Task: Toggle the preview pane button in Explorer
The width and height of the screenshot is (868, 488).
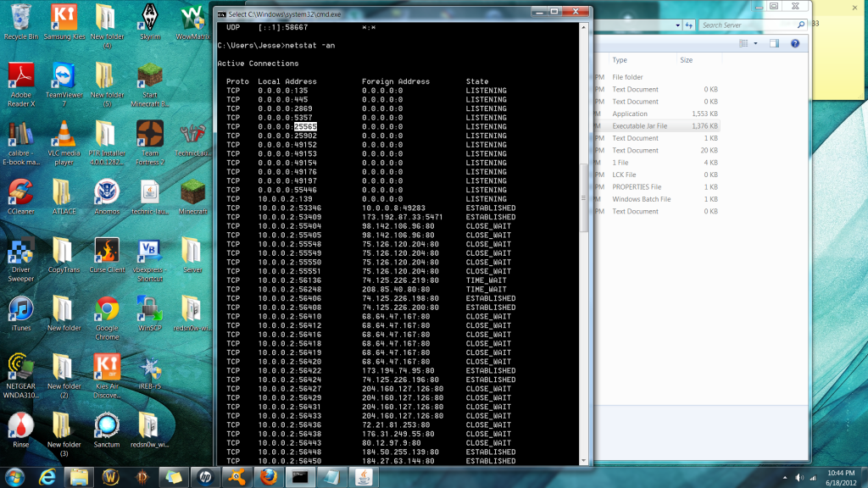Action: tap(774, 43)
